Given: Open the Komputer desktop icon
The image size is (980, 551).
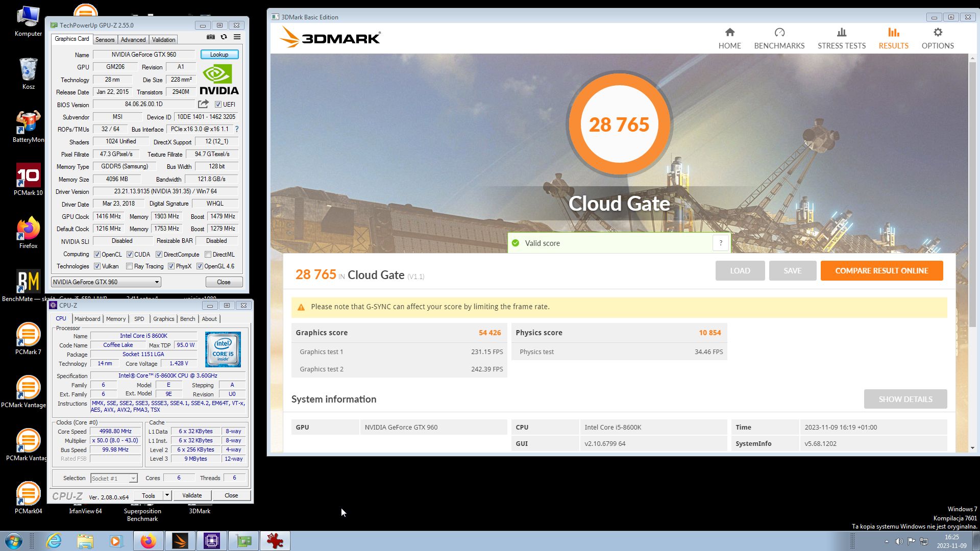Looking at the screenshot, I should [x=28, y=21].
